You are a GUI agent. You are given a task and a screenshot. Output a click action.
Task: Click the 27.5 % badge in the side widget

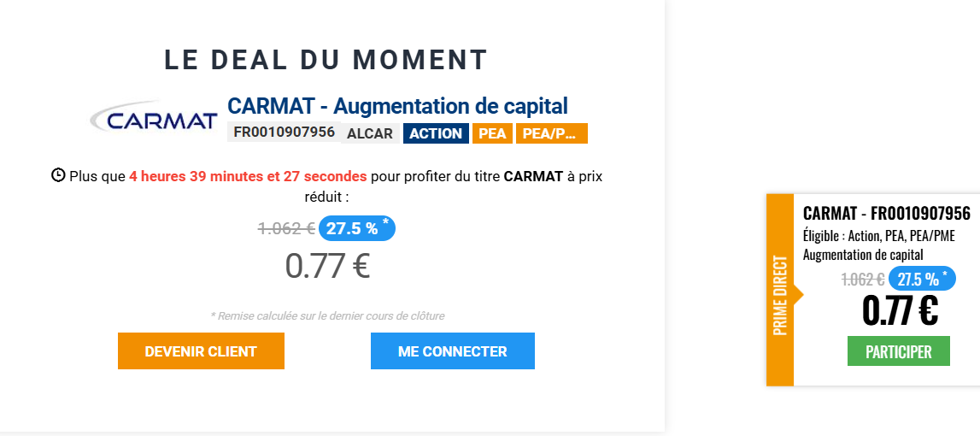[922, 279]
